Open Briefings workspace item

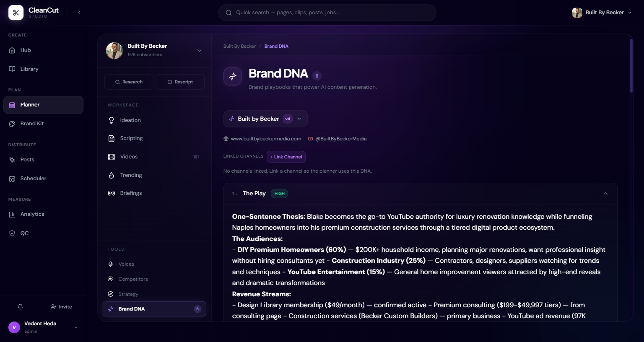(154, 193)
